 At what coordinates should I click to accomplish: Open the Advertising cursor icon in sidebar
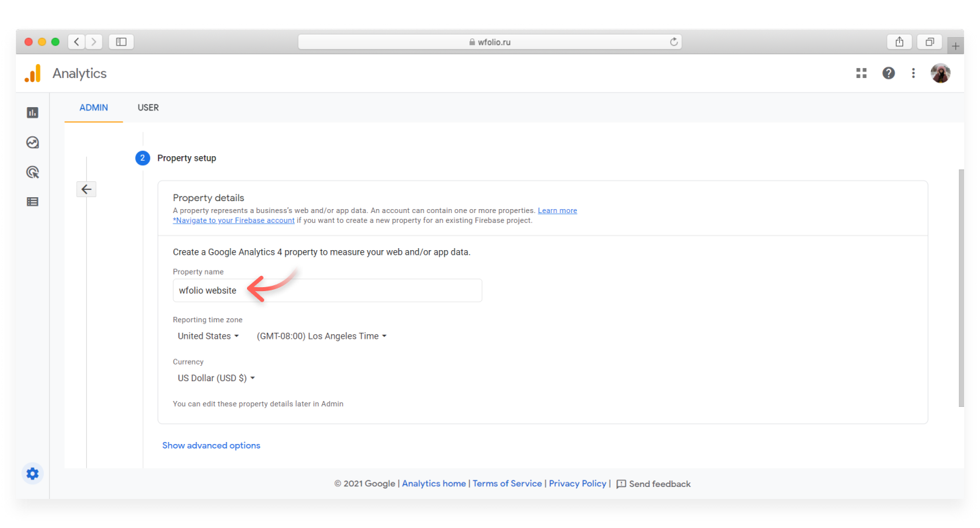pyautogui.click(x=32, y=172)
